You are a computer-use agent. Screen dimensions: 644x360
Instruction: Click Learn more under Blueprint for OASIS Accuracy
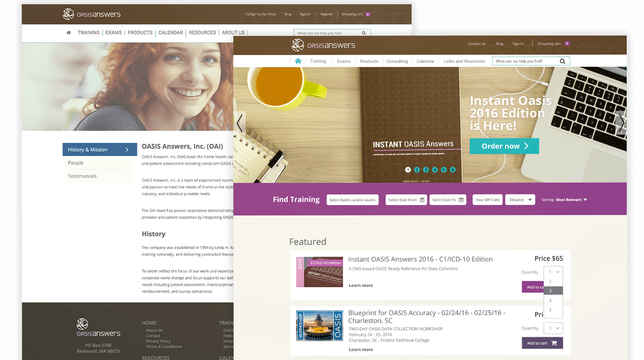361,350
